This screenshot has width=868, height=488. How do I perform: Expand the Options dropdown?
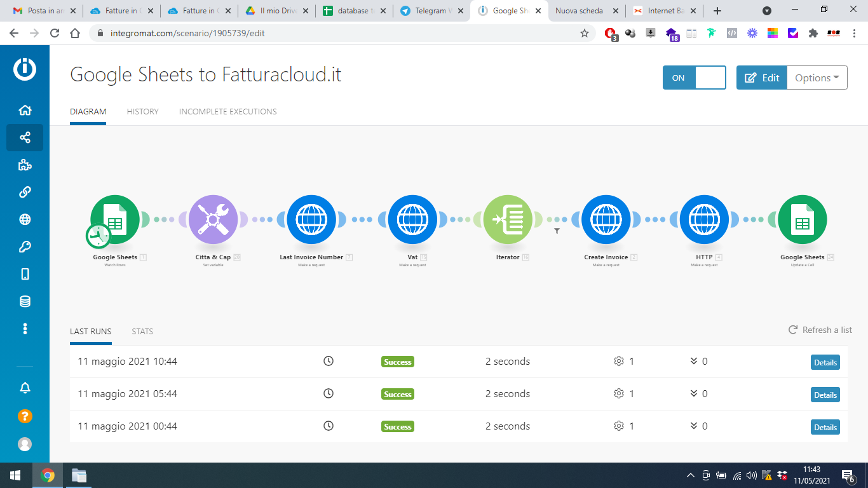(x=817, y=78)
